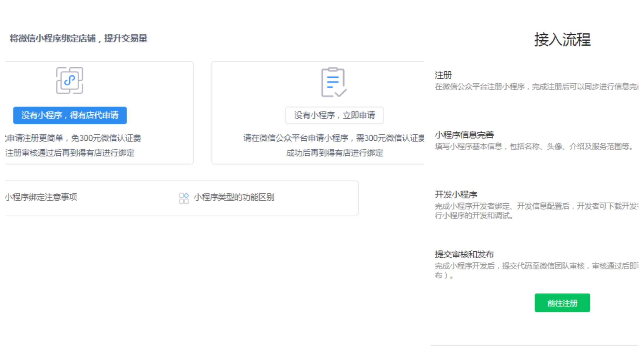Click the clipboard checklist icon
Screen dimensions: 644x351
[334, 82]
